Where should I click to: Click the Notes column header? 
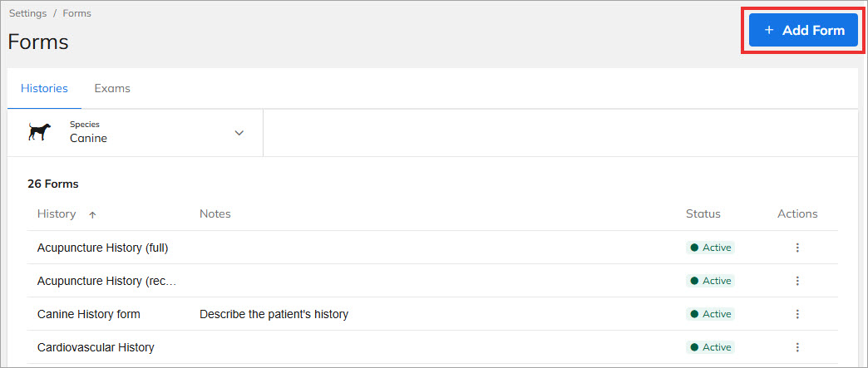click(x=215, y=214)
